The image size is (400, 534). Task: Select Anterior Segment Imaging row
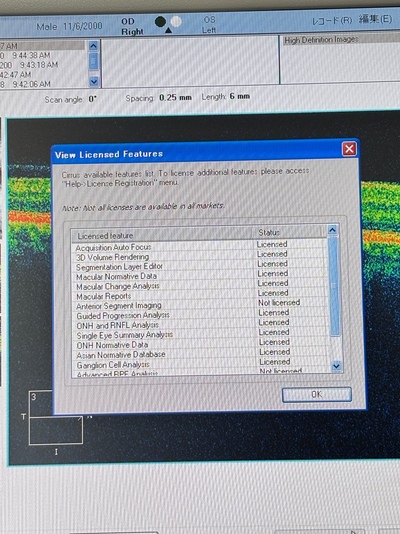pos(199,304)
